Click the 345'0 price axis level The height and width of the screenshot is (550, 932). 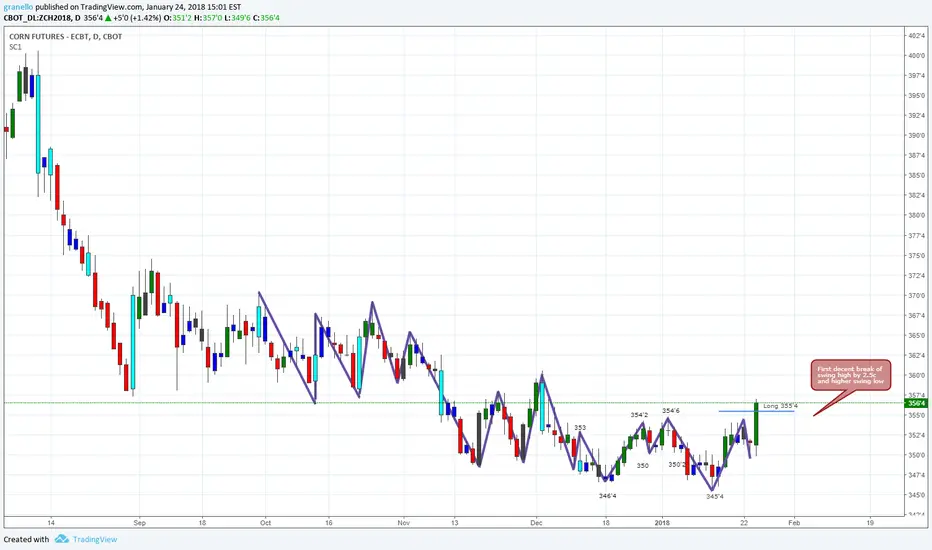pos(917,495)
